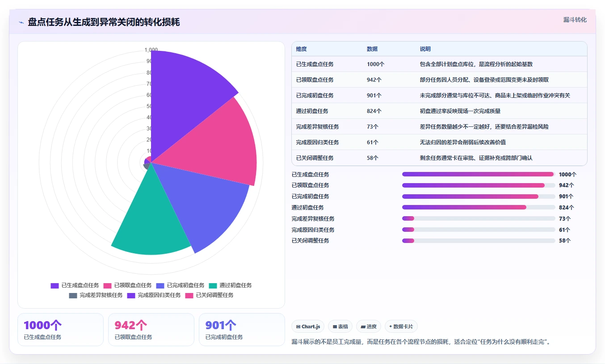Viewport: 605px width, 364px height.
Task: Click the lightning icon beside the page title
Action: coord(21,22)
